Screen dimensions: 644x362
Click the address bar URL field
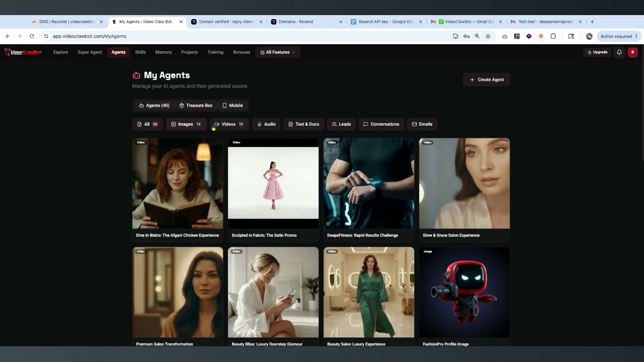point(247,36)
